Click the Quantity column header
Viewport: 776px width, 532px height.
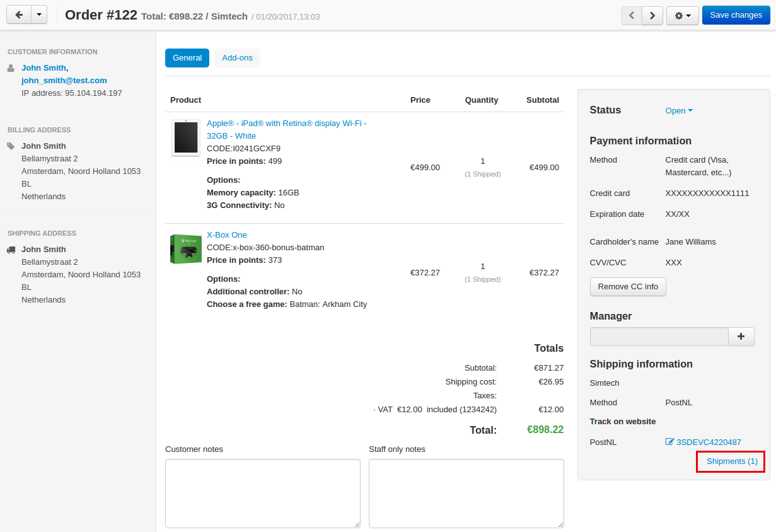click(x=482, y=100)
